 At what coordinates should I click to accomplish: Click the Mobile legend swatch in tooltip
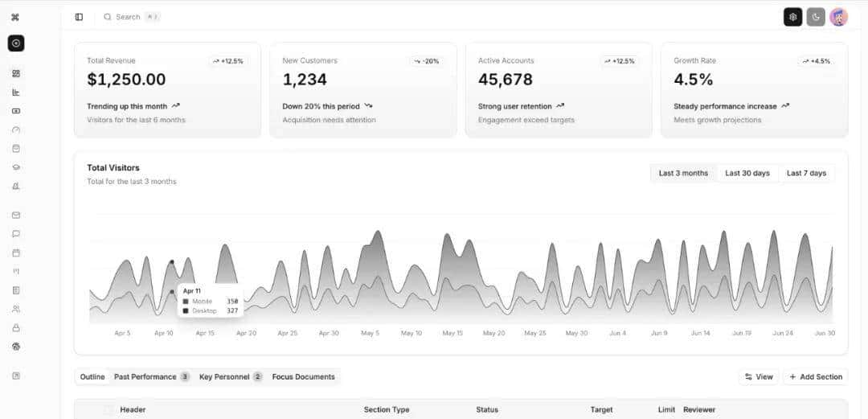186,301
